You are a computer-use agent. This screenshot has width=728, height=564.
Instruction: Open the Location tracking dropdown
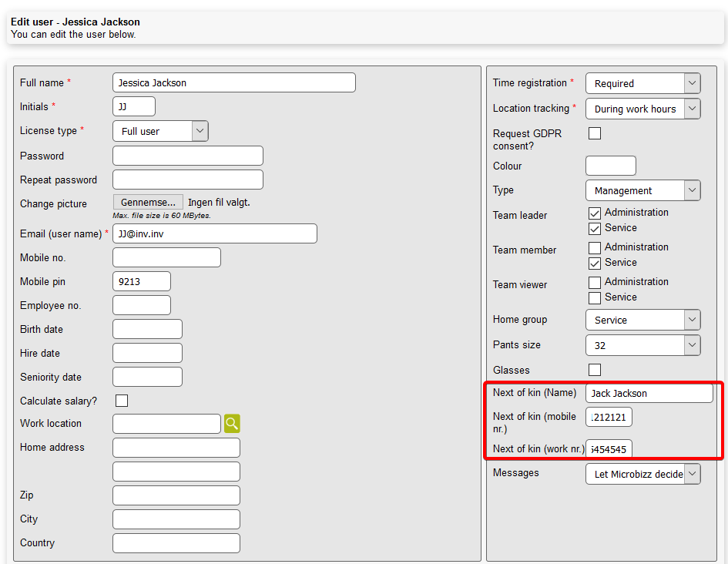point(642,109)
